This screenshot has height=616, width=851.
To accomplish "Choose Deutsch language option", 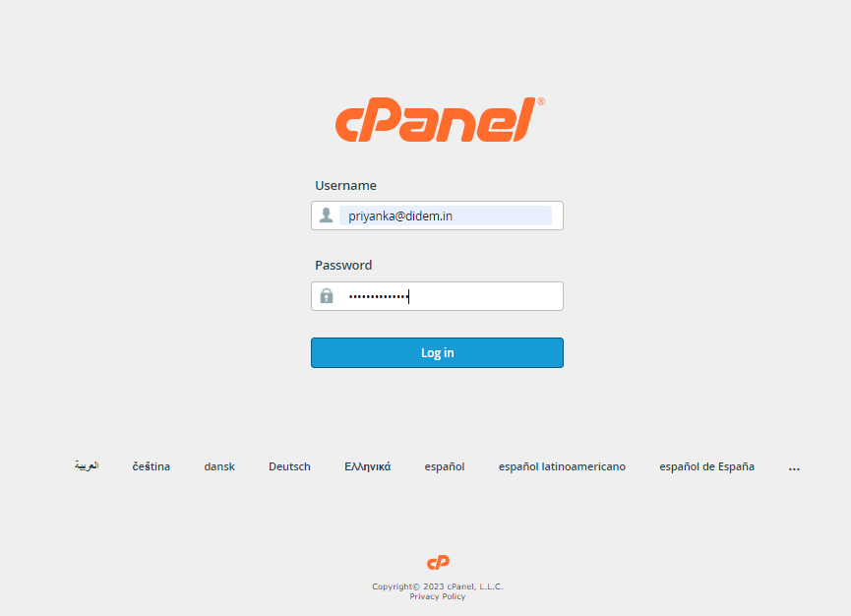I will coord(289,466).
